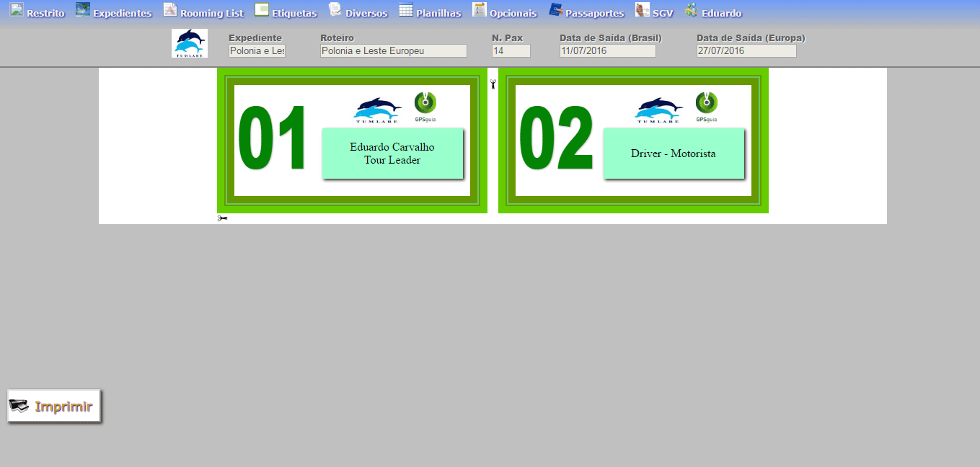
Task: Open the Rooming List menu
Action: [x=212, y=13]
